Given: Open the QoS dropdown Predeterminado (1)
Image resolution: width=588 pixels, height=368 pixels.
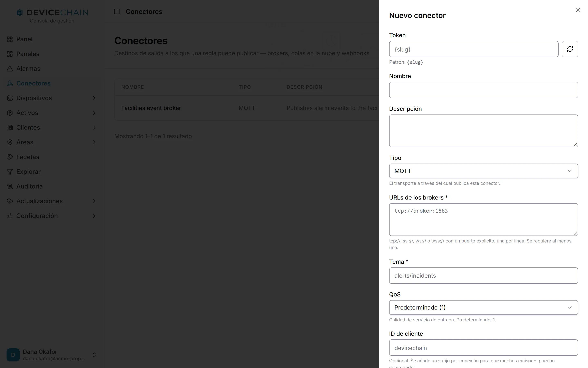Looking at the screenshot, I should click(x=483, y=307).
